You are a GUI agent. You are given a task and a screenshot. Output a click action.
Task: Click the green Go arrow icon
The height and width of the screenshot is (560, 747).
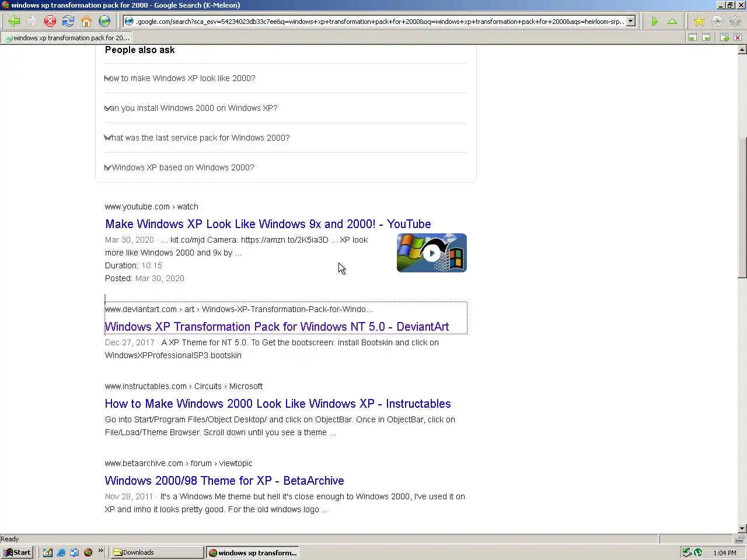[655, 22]
